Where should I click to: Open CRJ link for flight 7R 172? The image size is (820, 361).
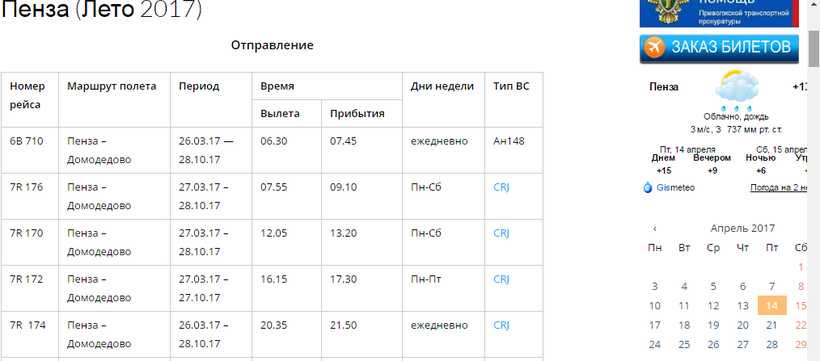[x=501, y=279]
